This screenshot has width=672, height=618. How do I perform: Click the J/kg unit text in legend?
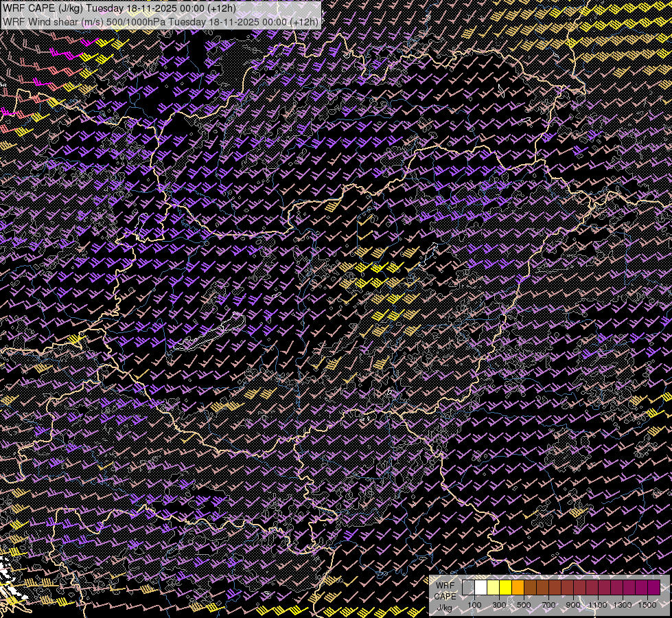445,607
